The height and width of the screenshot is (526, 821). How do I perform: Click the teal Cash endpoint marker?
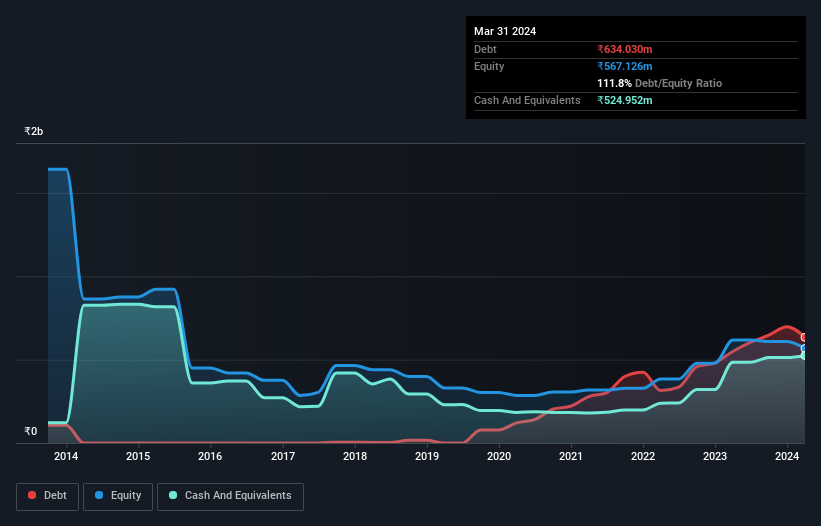(x=804, y=356)
